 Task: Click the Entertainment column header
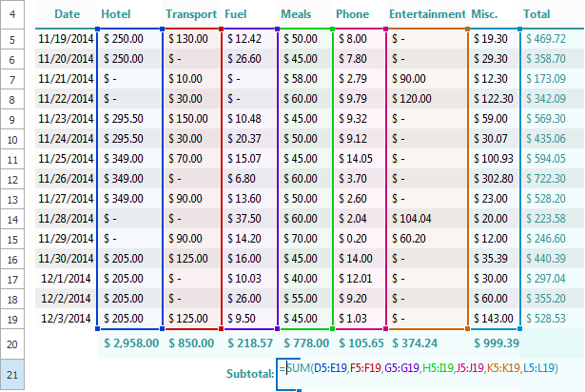point(427,14)
